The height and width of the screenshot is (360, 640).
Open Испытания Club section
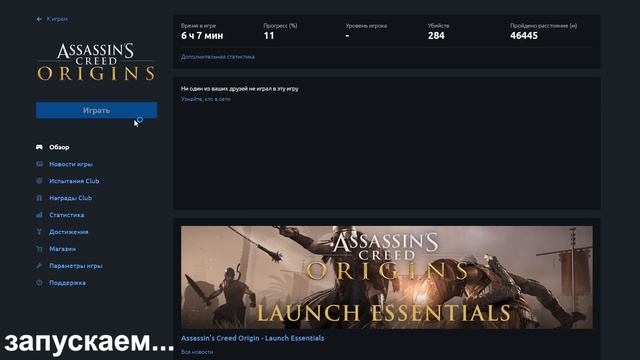(x=74, y=181)
